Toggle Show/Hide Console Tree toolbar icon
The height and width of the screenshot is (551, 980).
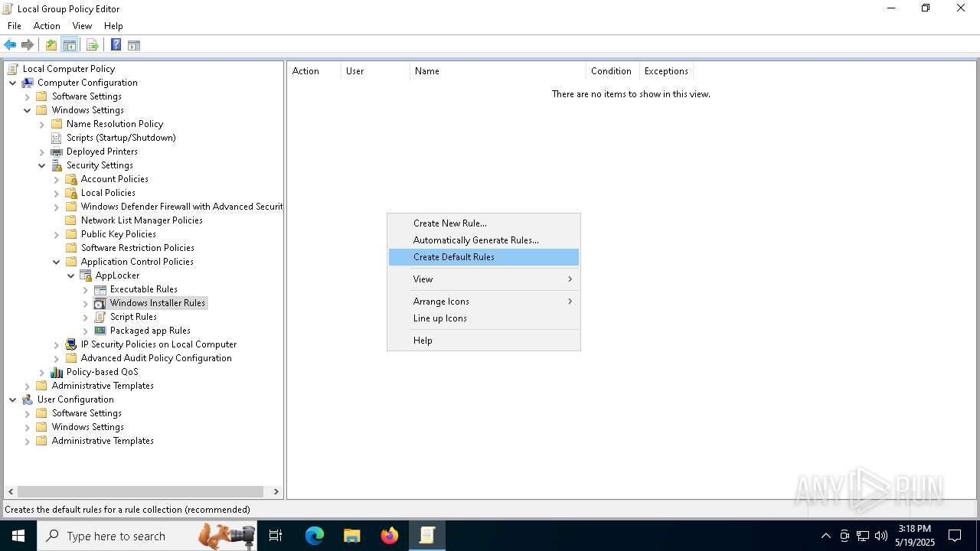[x=70, y=45]
